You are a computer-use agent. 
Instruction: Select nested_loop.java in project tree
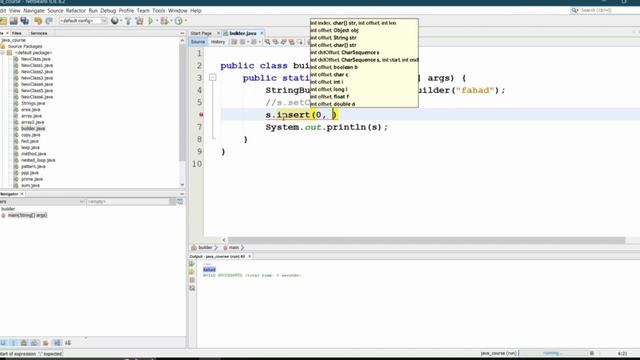[38, 160]
